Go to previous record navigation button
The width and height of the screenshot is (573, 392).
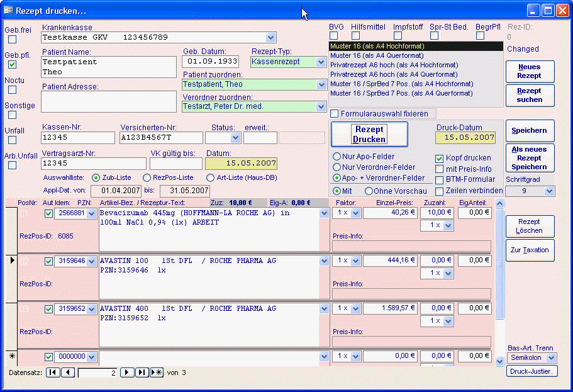[x=68, y=372]
